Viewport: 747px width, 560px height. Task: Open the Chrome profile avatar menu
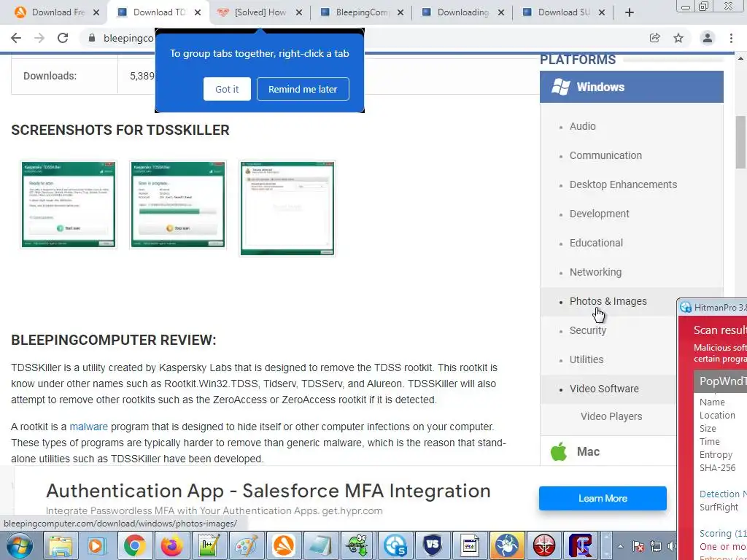708,38
